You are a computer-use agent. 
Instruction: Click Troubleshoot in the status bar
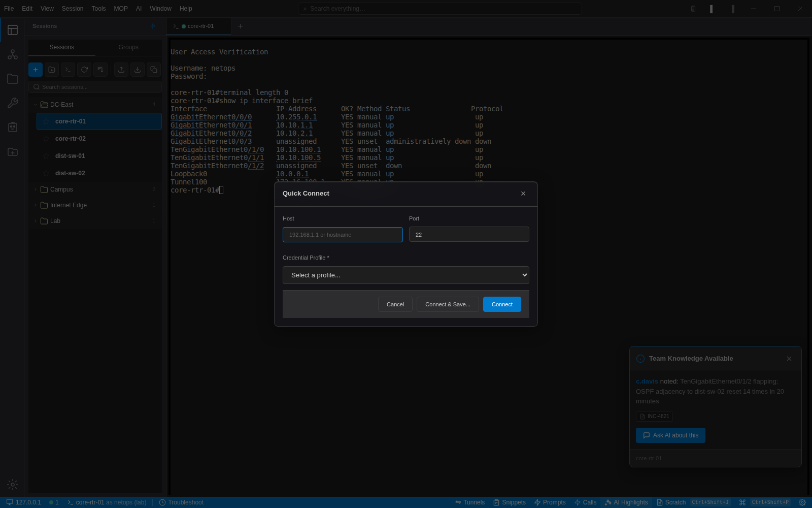[x=181, y=502]
